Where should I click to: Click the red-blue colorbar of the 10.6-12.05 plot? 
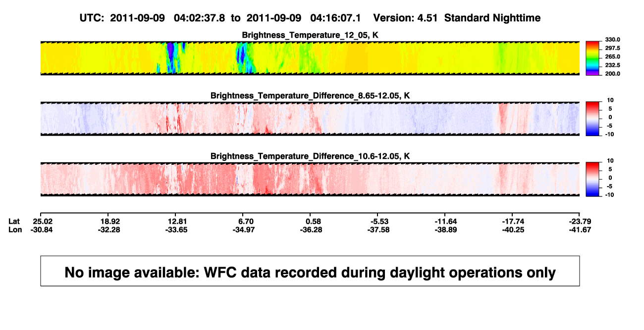[593, 179]
